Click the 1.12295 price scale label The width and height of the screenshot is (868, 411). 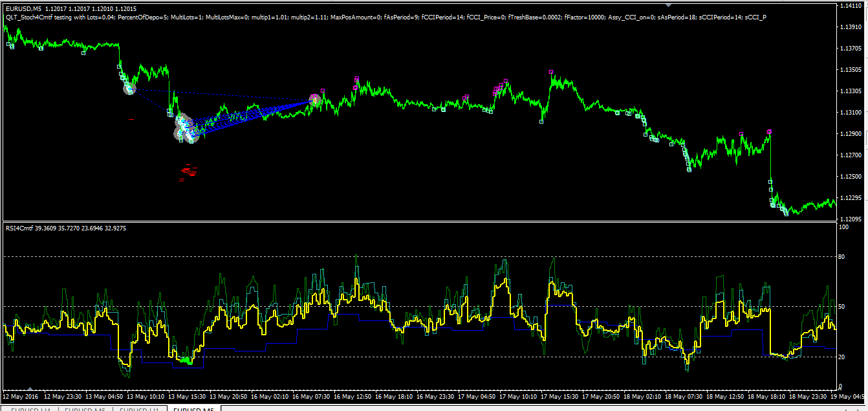coord(849,198)
